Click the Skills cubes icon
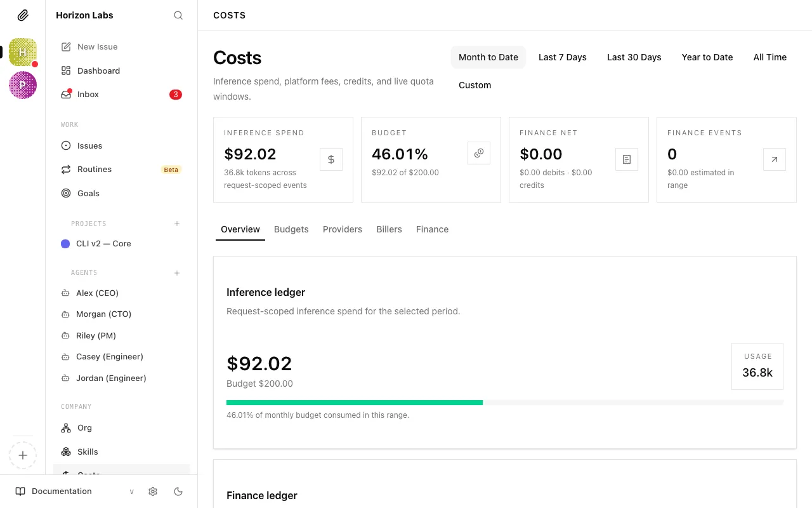This screenshot has width=812, height=508. [66, 451]
